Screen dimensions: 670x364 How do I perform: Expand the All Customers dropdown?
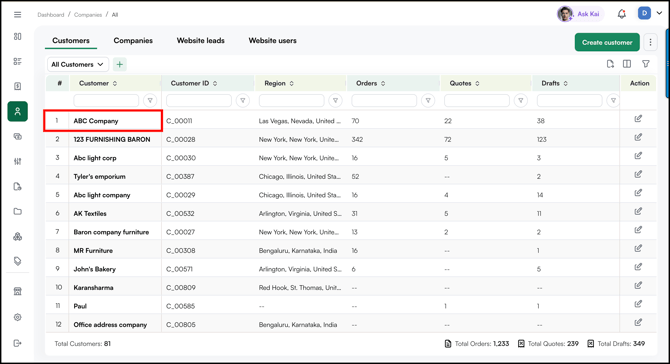[78, 65]
